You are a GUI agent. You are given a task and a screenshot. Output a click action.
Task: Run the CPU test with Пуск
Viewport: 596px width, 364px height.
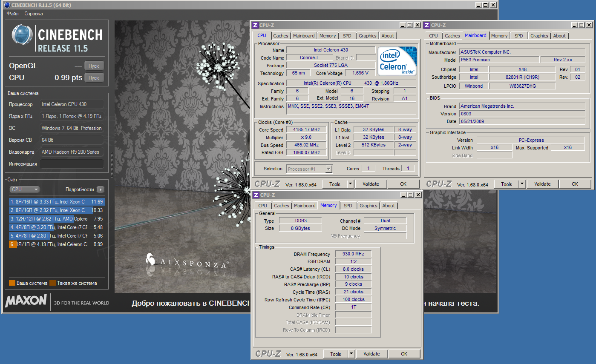(94, 77)
